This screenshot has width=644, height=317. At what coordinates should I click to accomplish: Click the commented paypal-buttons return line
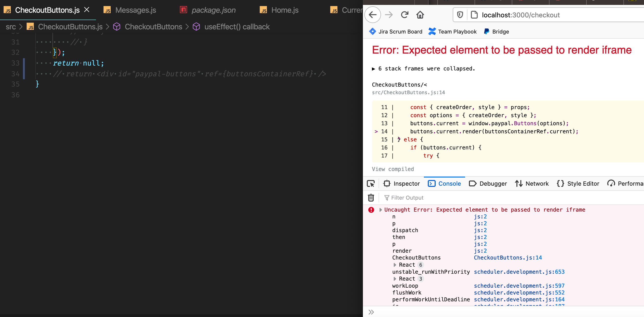(189, 74)
